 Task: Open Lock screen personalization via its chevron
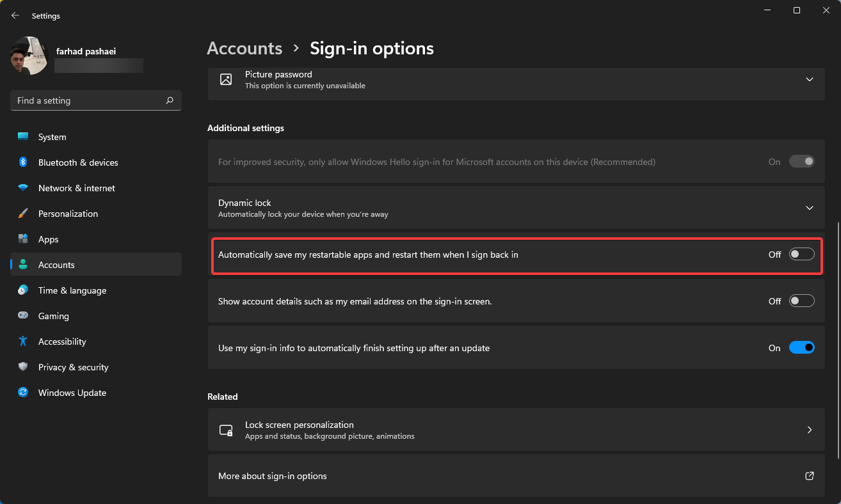809,429
